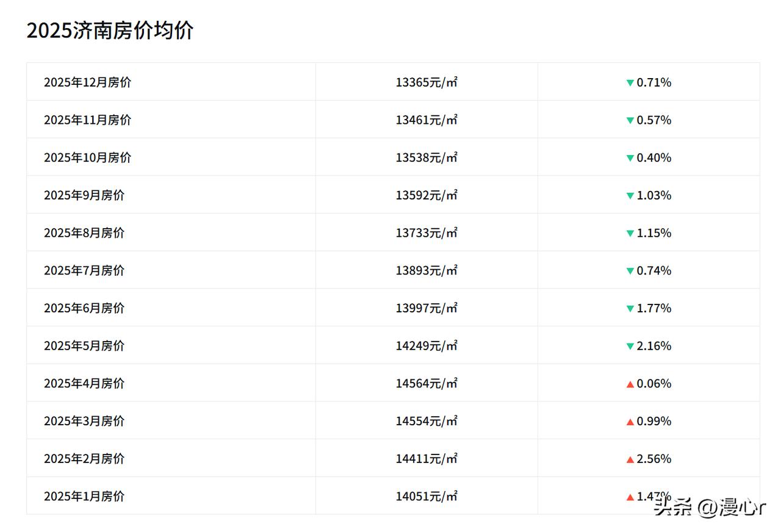Select the 2025年12月房价 row label
The width and height of the screenshot is (781, 532).
pyautogui.click(x=87, y=82)
